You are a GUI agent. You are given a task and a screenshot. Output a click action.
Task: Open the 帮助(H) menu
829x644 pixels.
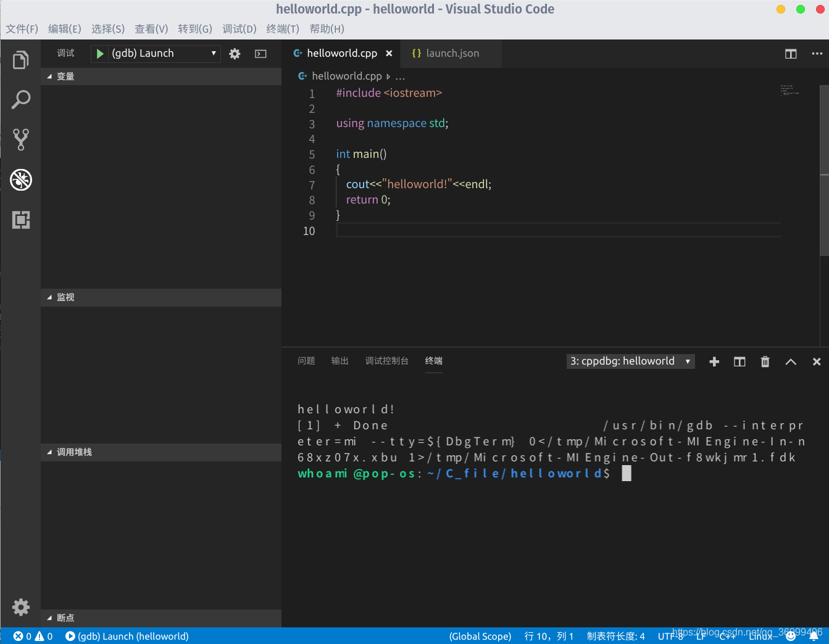[327, 29]
